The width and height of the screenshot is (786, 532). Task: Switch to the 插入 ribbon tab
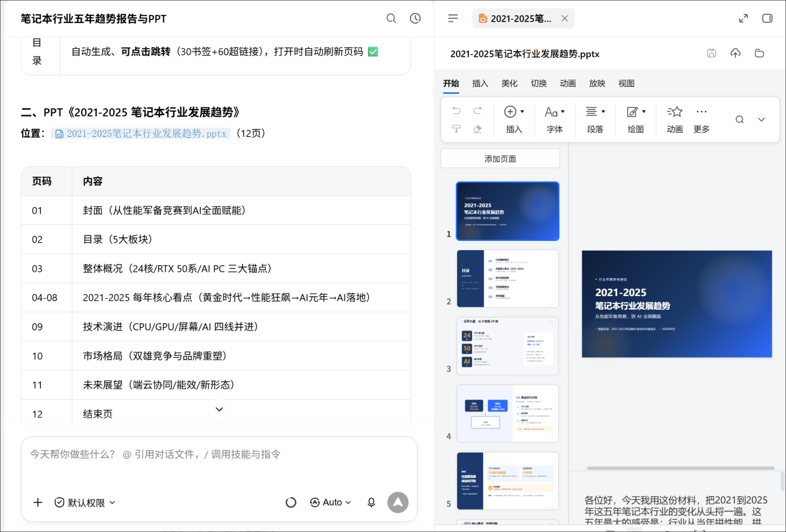pyautogui.click(x=480, y=84)
